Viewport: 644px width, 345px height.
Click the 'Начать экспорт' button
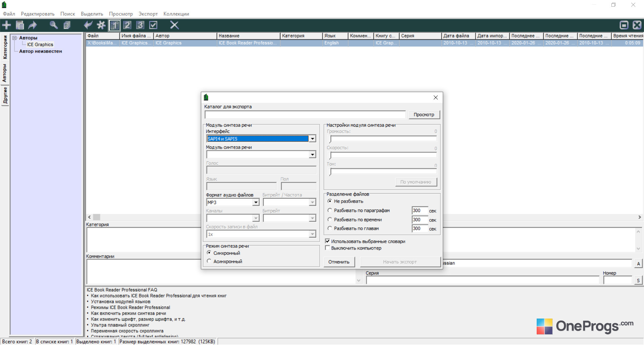click(400, 262)
